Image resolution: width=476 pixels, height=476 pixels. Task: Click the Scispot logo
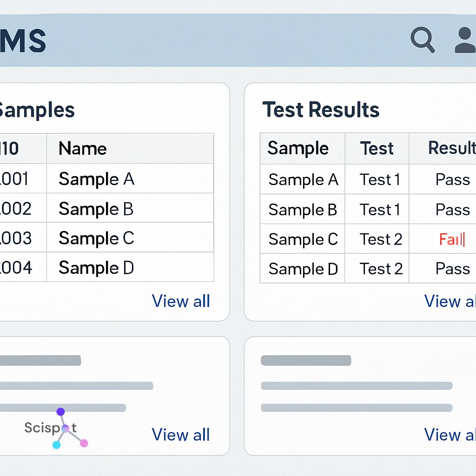pos(55,428)
